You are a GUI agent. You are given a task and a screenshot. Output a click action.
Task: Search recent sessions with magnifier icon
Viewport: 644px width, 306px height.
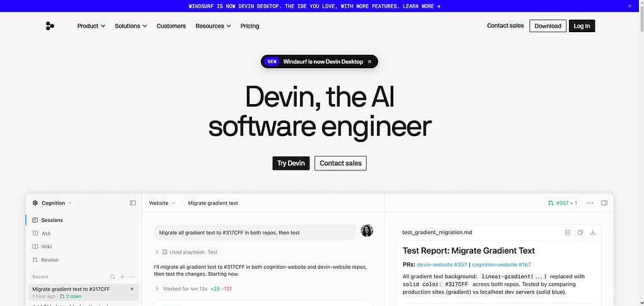pyautogui.click(x=113, y=277)
